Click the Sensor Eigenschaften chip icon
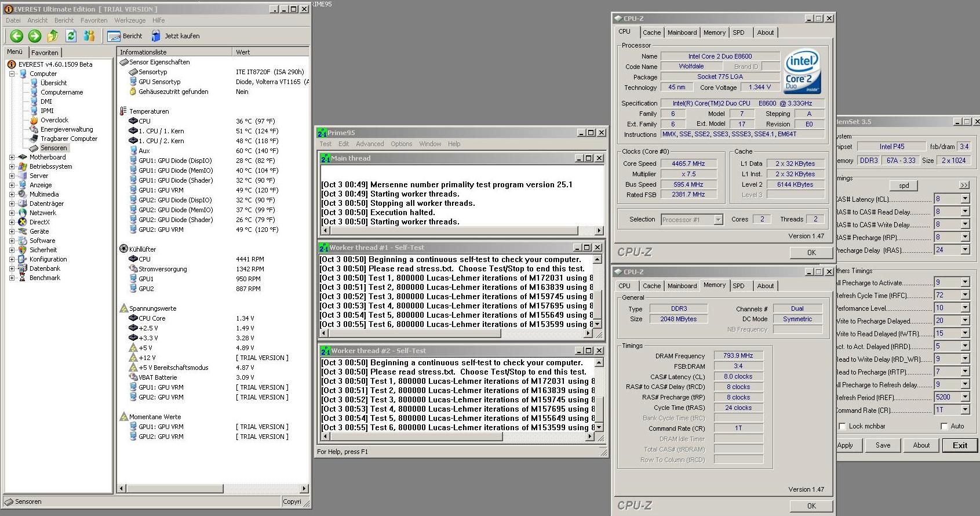The image size is (980, 516). (x=123, y=62)
